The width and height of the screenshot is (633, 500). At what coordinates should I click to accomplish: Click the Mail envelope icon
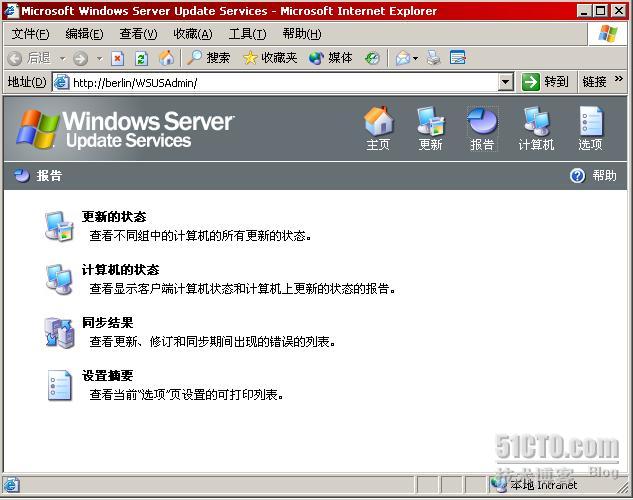403,59
